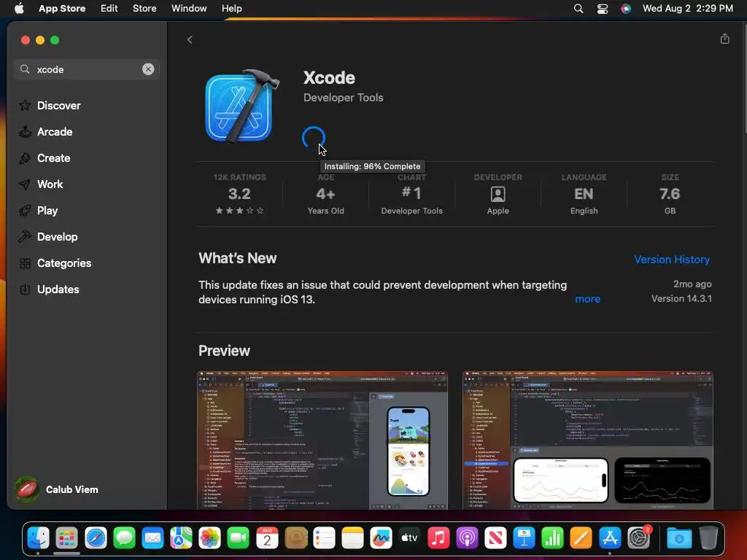This screenshot has height=560, width=747.
Task: Click the Xcode installing progress circle
Action: [x=314, y=138]
